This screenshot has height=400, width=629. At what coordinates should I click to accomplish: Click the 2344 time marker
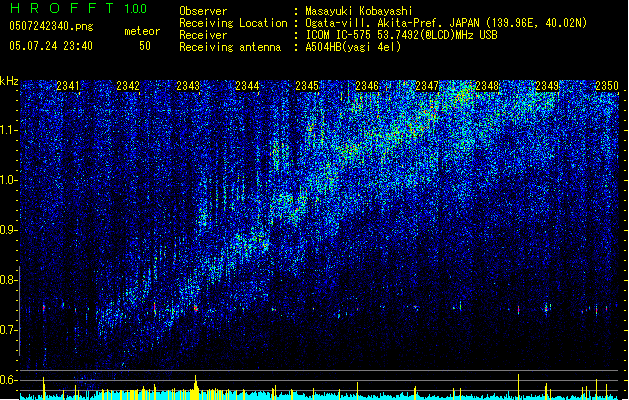[x=247, y=85]
